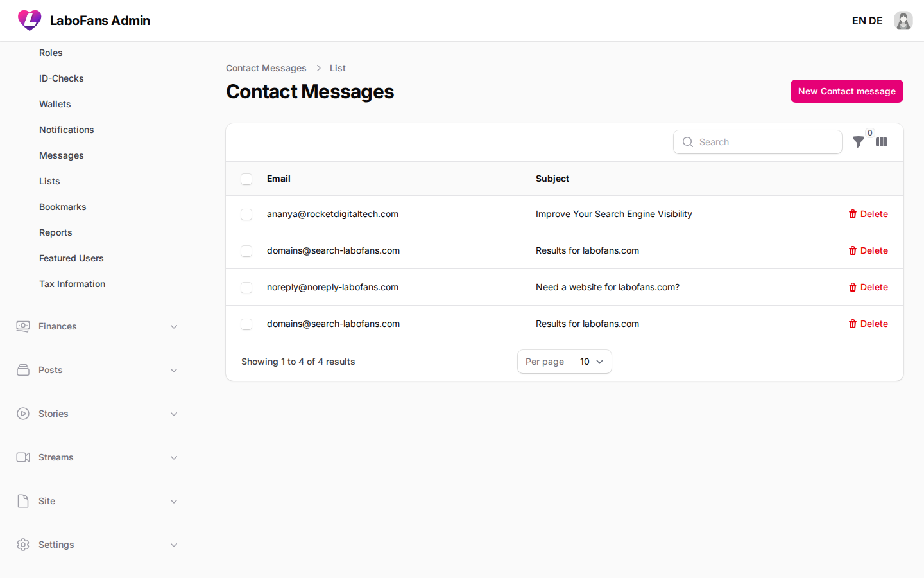
Task: Open the user avatar menu
Action: click(x=903, y=21)
